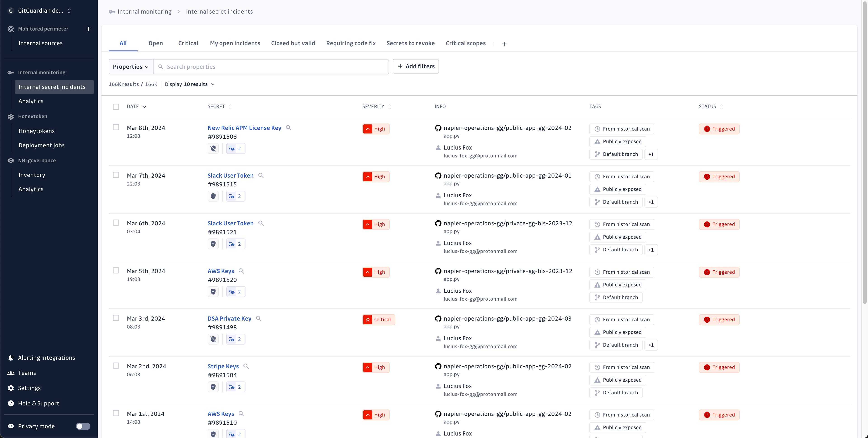Sort by the SECRET column header
The width and height of the screenshot is (868, 438).
[x=220, y=107]
